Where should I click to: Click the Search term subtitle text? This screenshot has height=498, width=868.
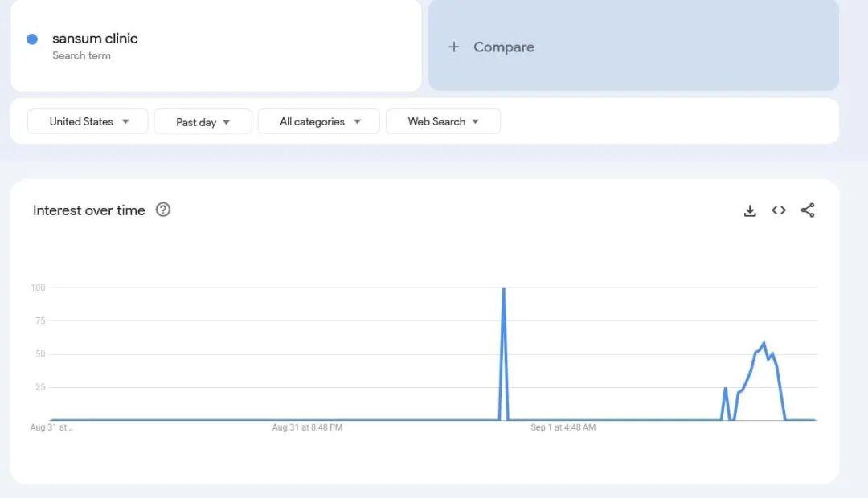81,55
